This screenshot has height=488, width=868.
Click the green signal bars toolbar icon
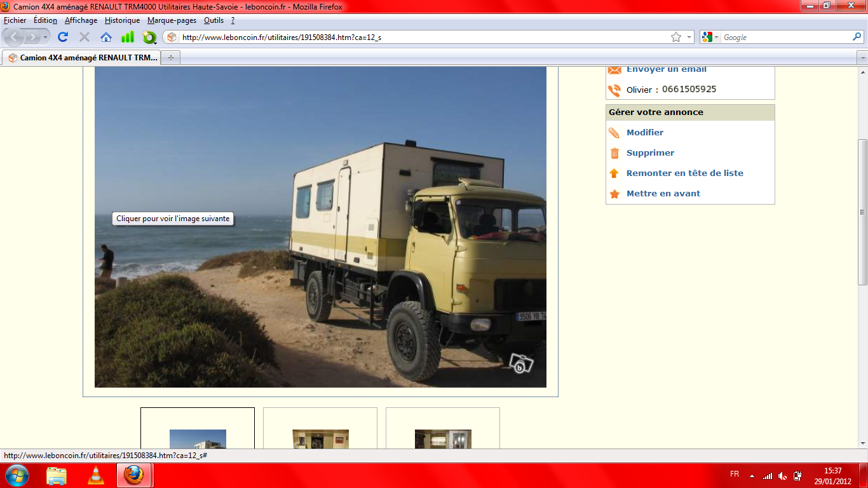128,37
